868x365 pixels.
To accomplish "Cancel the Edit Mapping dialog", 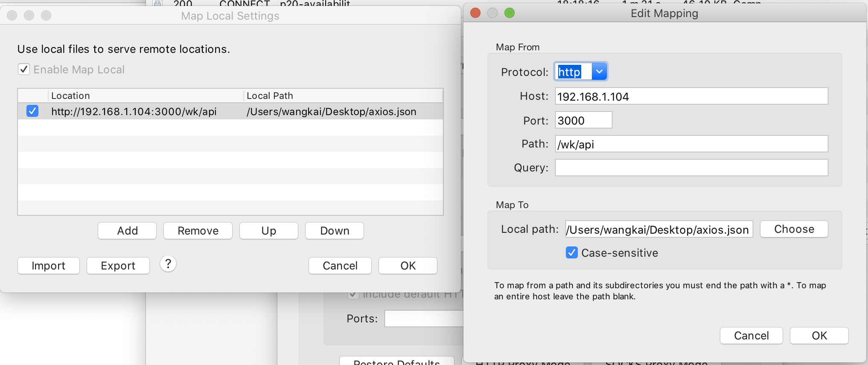I will tap(751, 336).
